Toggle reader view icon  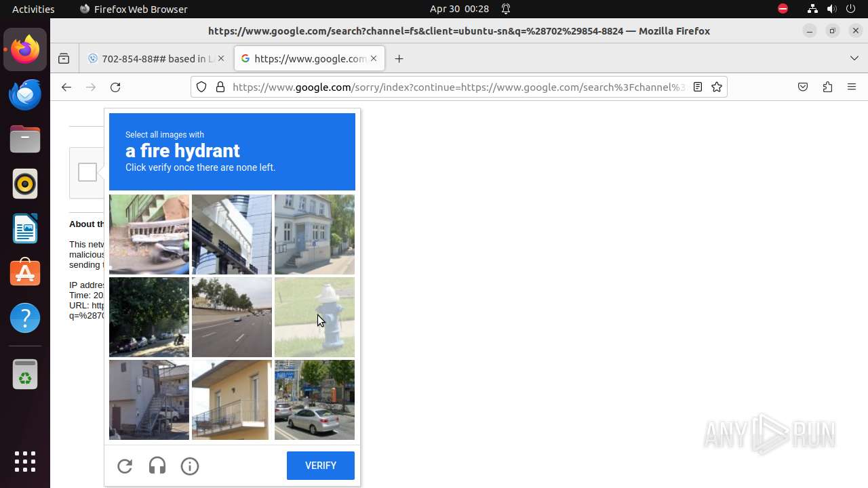coord(698,87)
